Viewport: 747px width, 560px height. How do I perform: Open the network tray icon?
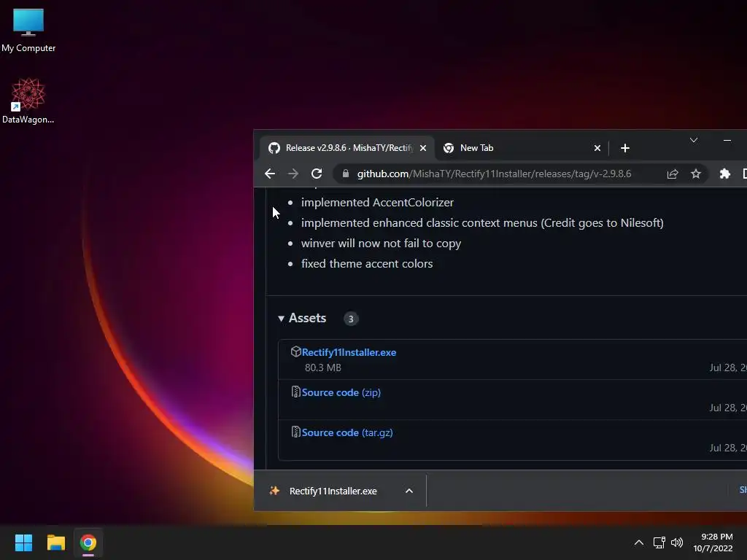(x=659, y=542)
